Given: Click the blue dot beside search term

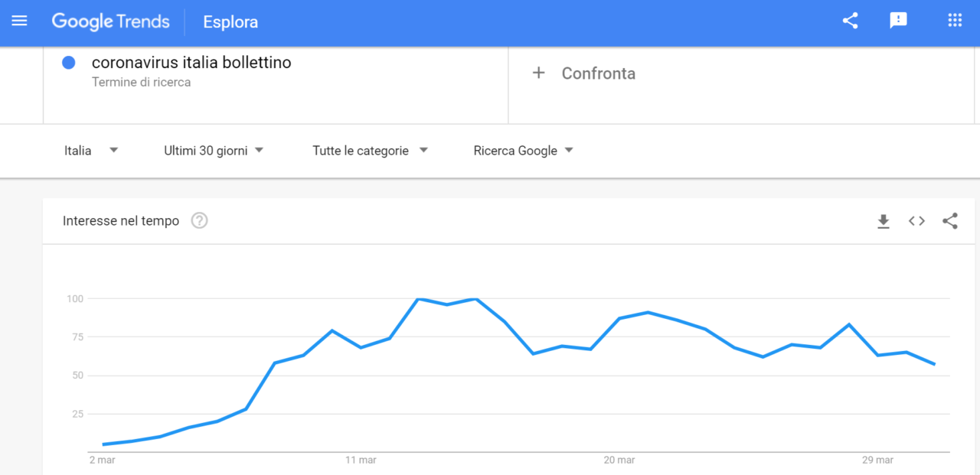Looking at the screenshot, I should [69, 63].
